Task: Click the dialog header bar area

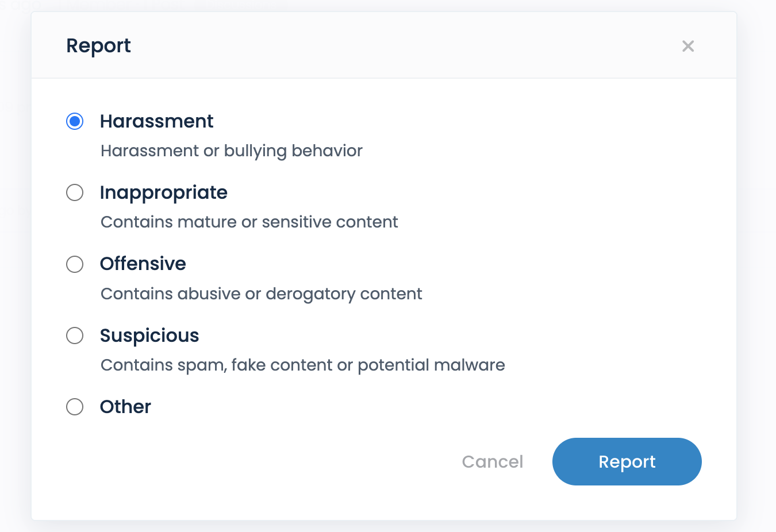Action: pos(384,45)
